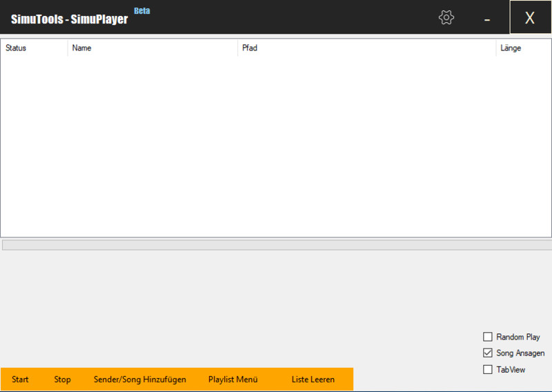
Task: Enable the Random Play checkbox
Action: [488, 337]
